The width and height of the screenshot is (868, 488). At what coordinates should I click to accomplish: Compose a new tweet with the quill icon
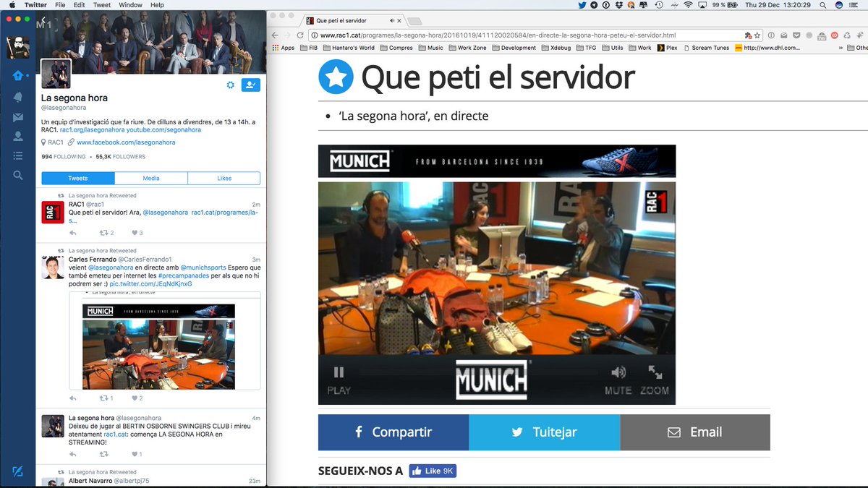click(17, 471)
